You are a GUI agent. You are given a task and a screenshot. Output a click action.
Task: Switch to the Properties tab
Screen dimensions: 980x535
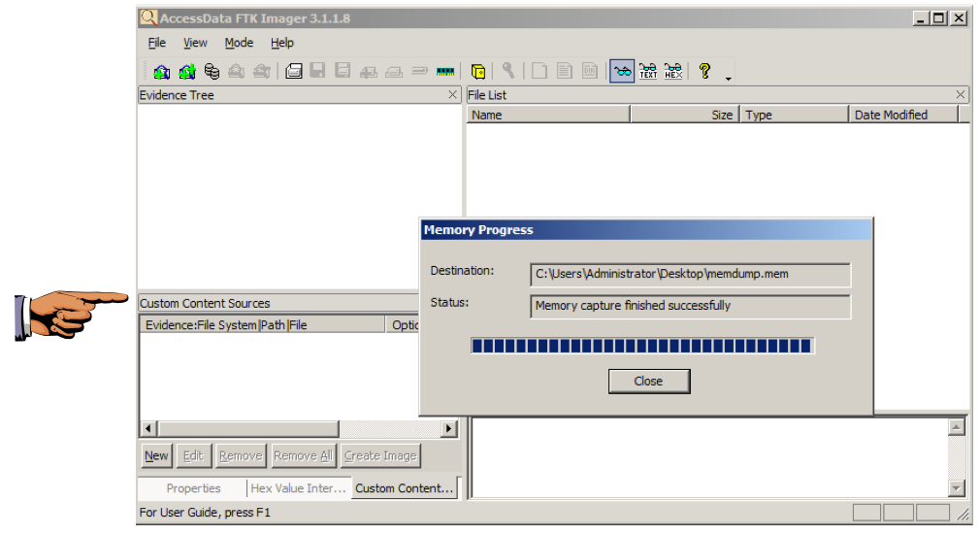coord(193,488)
